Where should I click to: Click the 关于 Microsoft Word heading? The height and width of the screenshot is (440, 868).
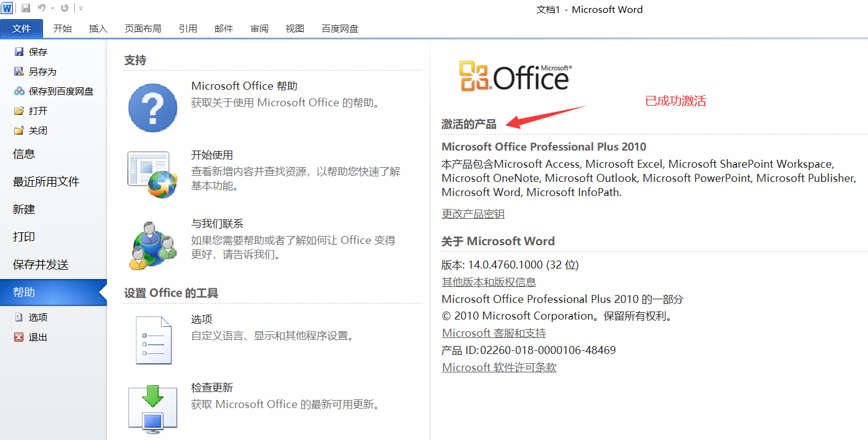point(498,242)
